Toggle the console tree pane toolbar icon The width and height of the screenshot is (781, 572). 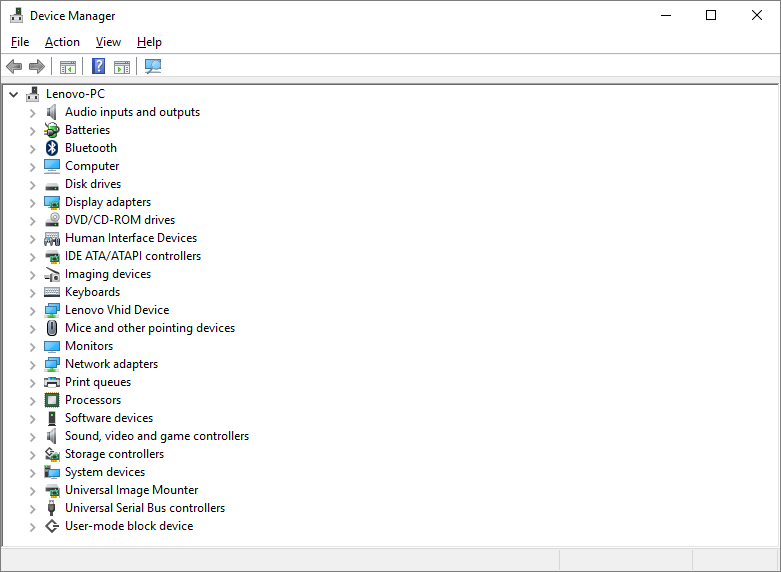68,67
